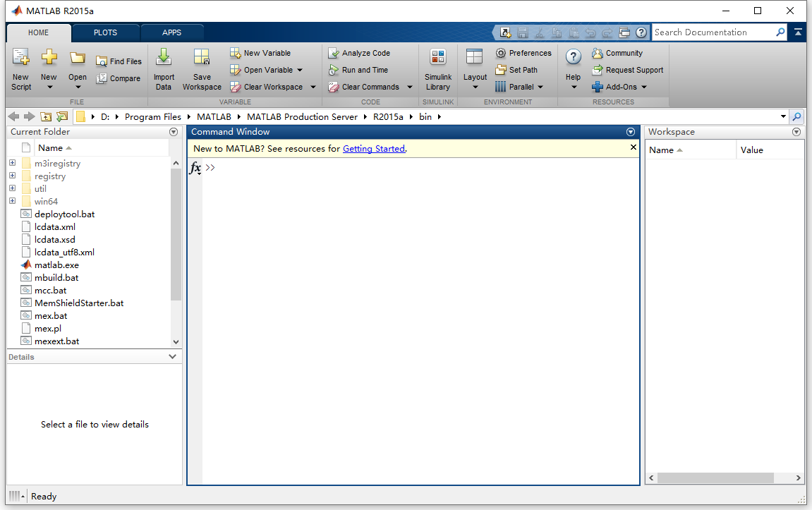Switch to the PLOTS tab
The height and width of the screenshot is (510, 812).
(x=105, y=32)
